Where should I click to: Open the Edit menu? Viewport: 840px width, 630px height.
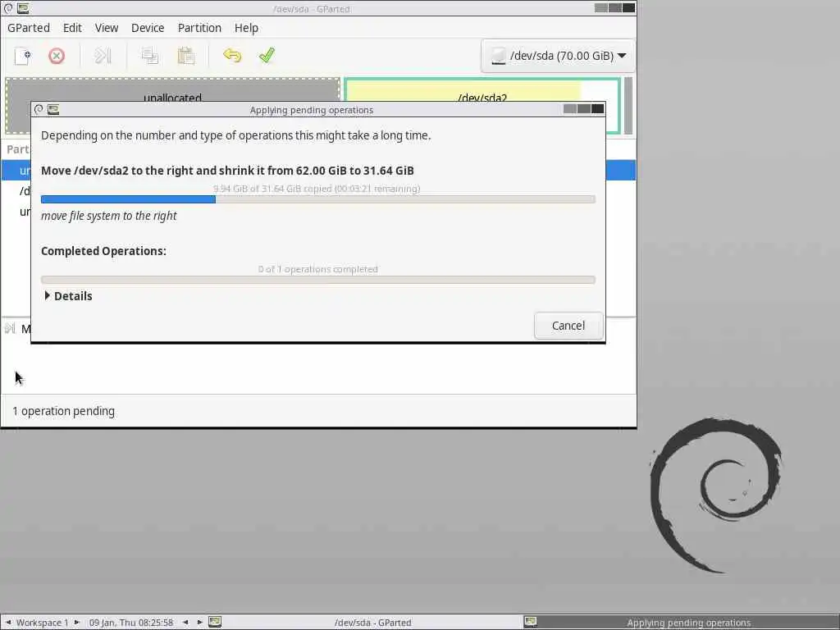coord(72,28)
